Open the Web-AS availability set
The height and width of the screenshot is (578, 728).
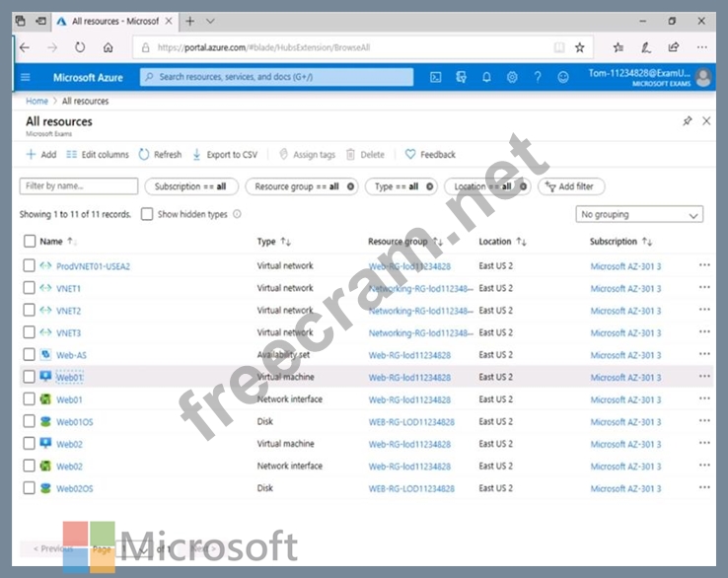tap(71, 355)
